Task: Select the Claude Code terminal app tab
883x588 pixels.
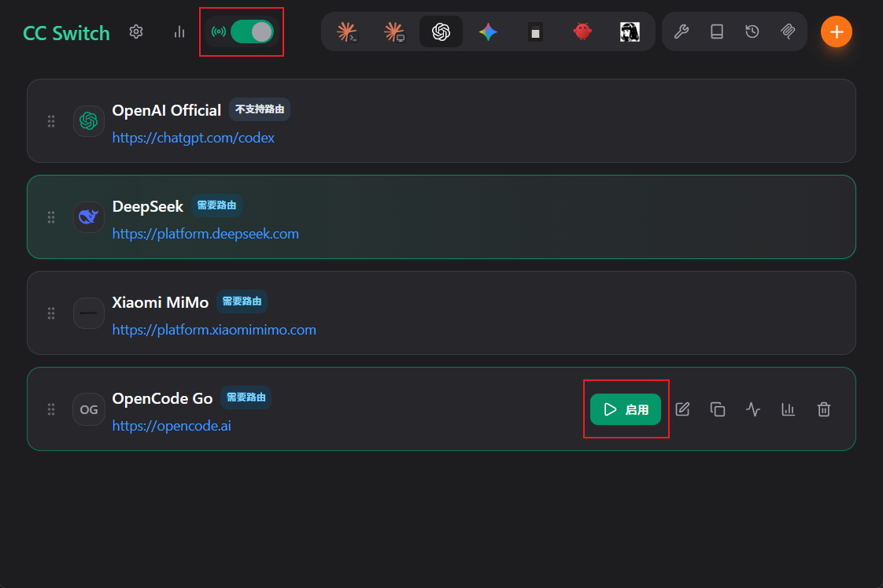Action: point(347,31)
